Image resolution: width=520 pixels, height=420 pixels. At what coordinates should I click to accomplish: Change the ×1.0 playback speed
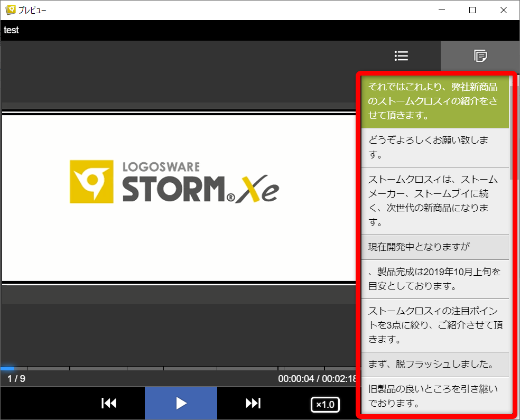[325, 405]
